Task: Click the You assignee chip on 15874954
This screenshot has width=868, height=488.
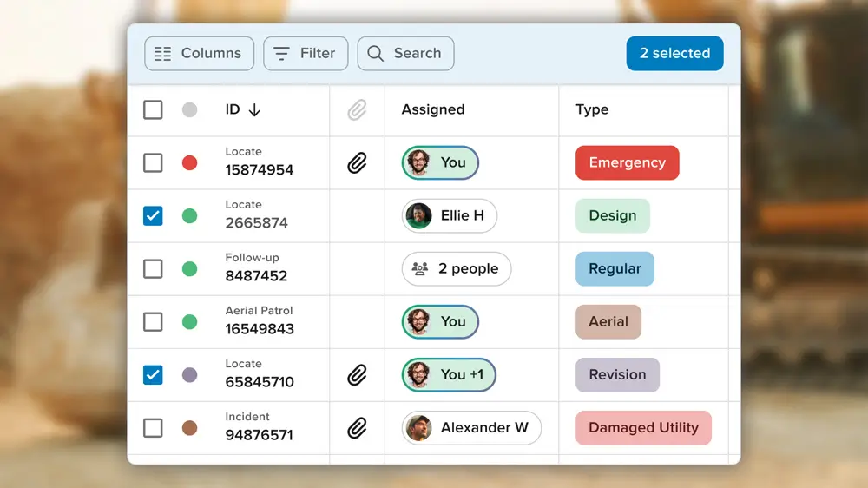Action: click(x=440, y=163)
